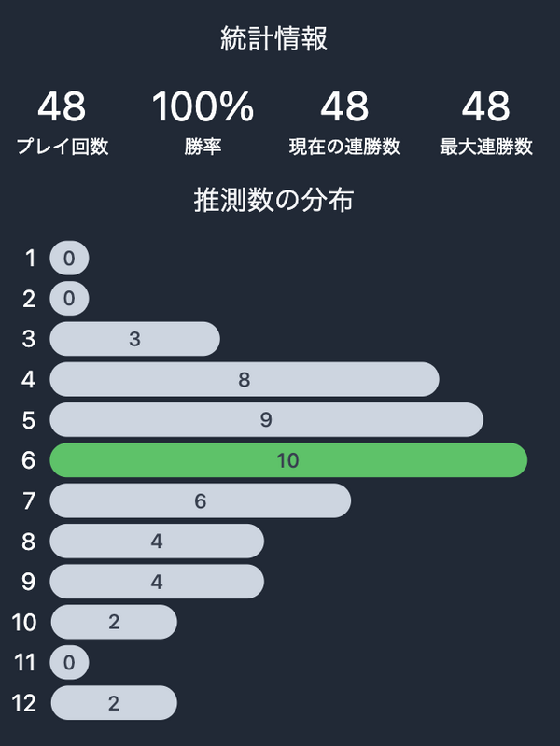Viewport: 560px width, 746px height.
Task: Select the guess 8 bar showing 4
Action: point(157,541)
